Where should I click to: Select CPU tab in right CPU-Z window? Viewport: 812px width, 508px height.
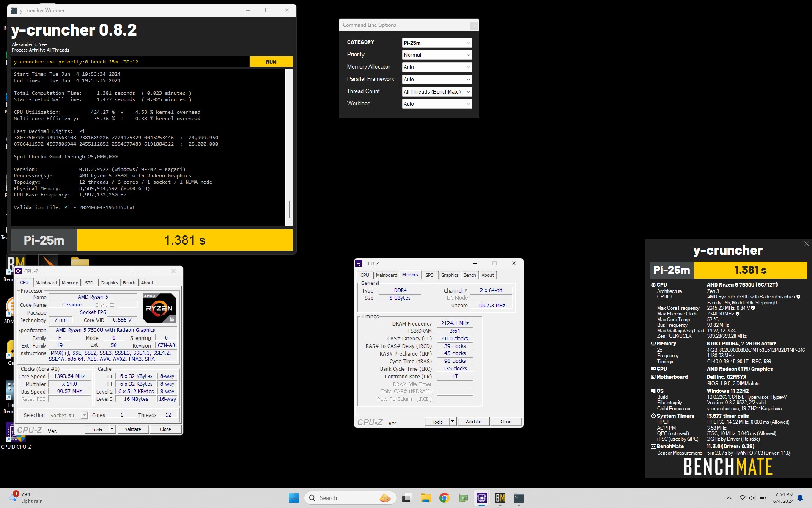[365, 275]
